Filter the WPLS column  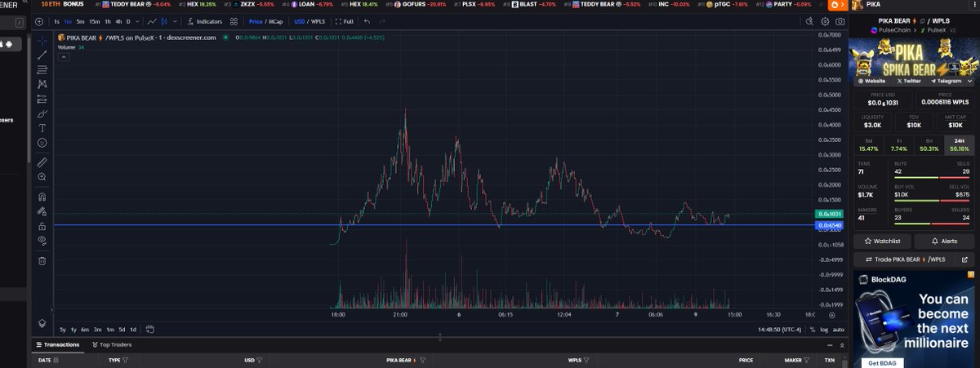click(588, 360)
